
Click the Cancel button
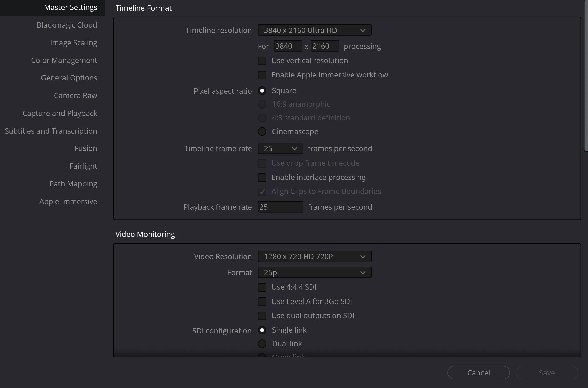pos(478,373)
